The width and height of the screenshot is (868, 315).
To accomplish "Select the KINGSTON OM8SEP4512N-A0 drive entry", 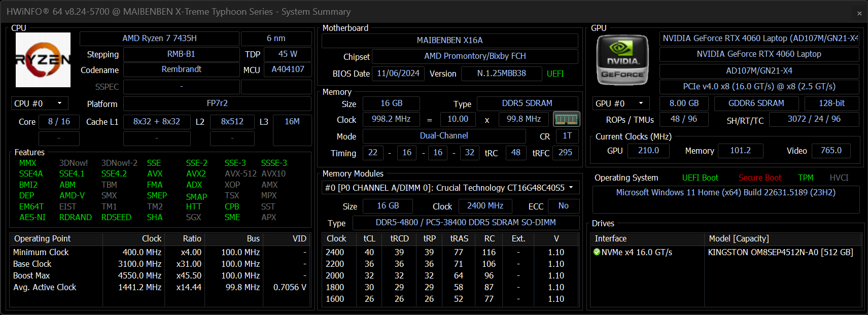I will [780, 252].
